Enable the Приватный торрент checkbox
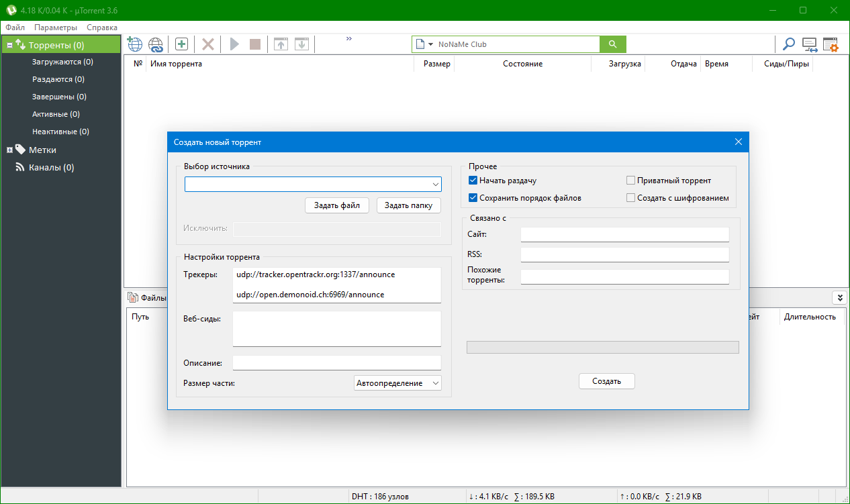Image resolution: width=850 pixels, height=504 pixels. point(630,181)
